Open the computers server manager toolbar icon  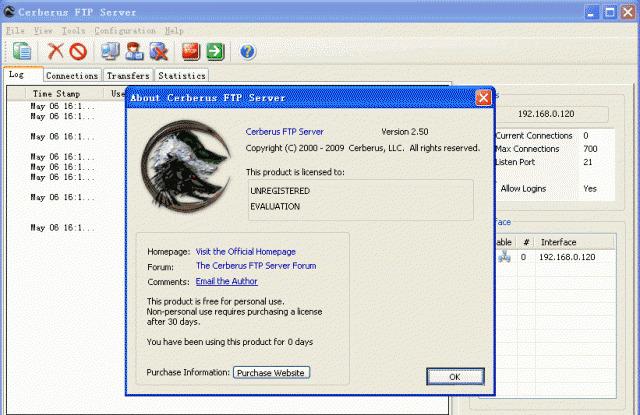[110, 51]
